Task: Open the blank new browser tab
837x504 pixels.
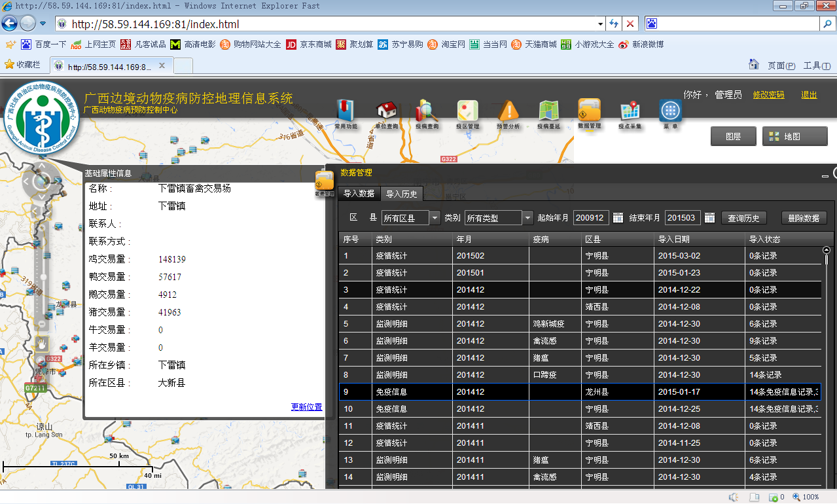Action: (183, 66)
